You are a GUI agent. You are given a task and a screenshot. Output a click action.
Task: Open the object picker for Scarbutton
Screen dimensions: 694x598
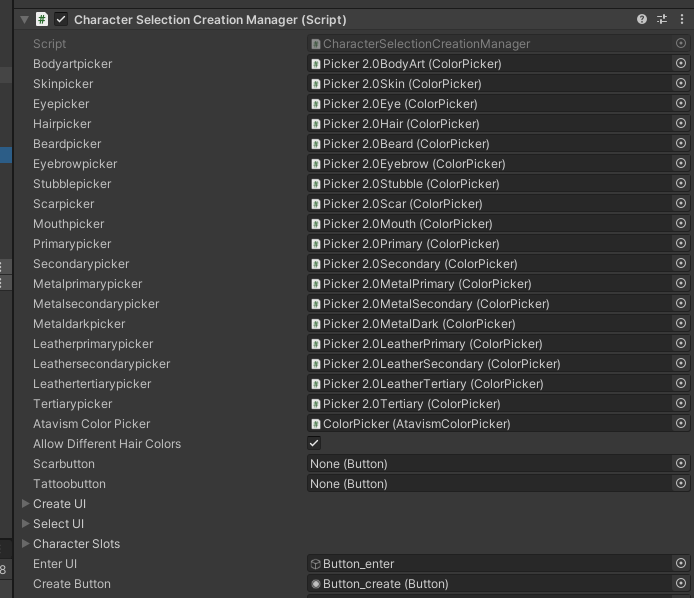click(681, 464)
